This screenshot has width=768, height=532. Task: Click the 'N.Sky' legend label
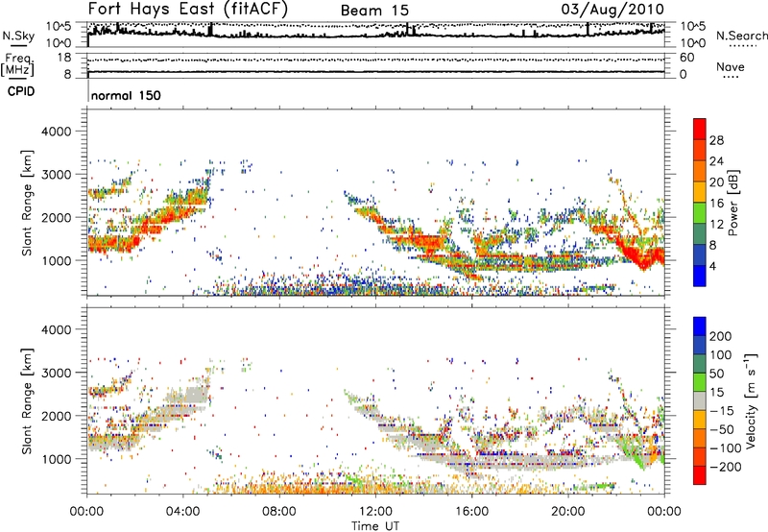pos(18,36)
